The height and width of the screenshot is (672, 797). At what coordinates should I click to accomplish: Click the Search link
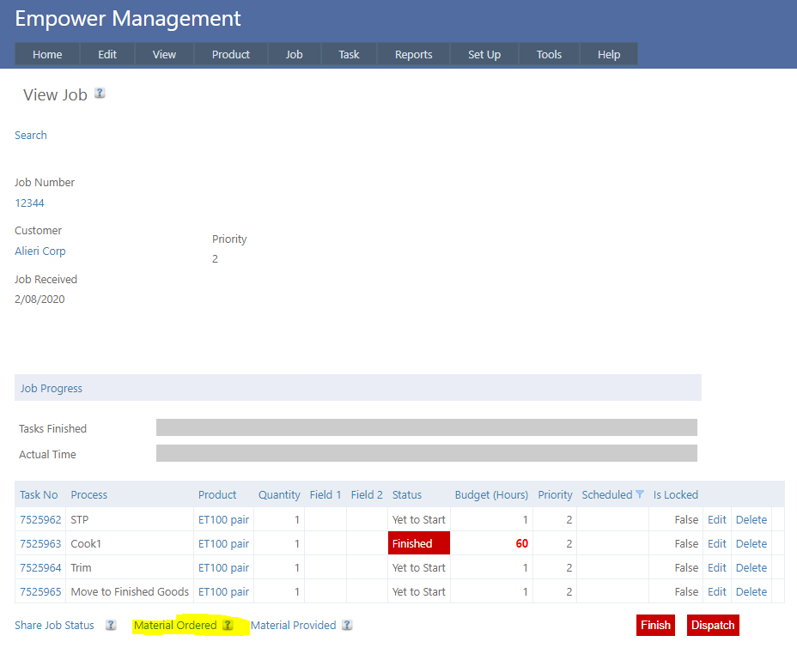[x=31, y=136]
